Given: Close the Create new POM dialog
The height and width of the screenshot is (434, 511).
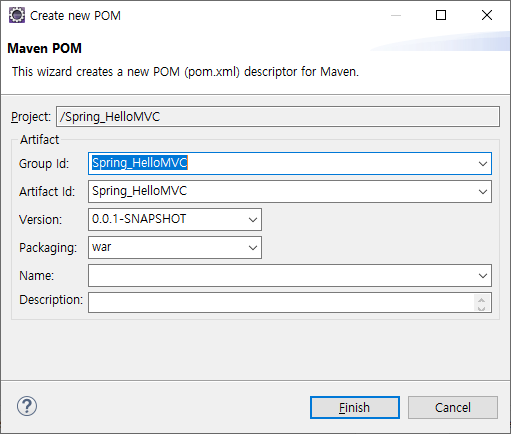Looking at the screenshot, I should point(487,15).
